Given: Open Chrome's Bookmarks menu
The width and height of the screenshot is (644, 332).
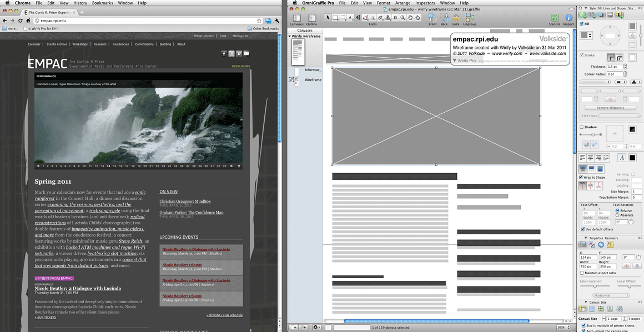Looking at the screenshot, I should pos(102,3).
